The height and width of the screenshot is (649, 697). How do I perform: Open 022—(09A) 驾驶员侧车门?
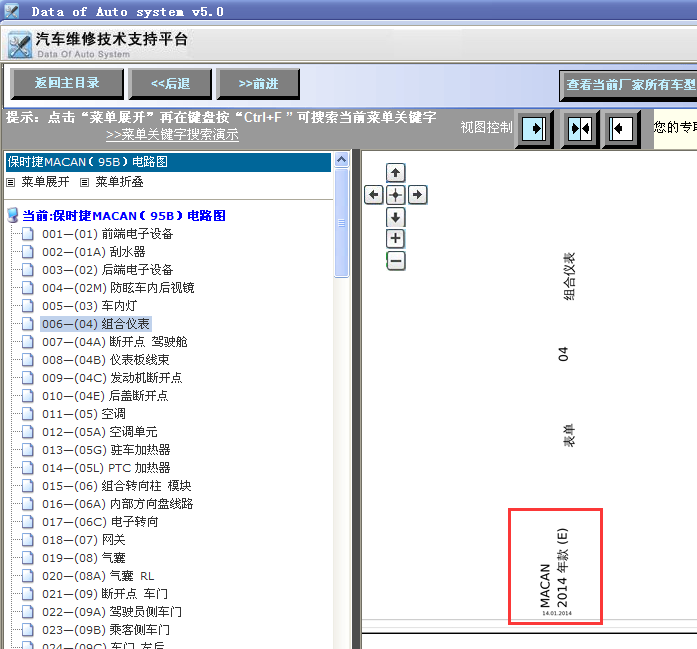pyautogui.click(x=112, y=612)
